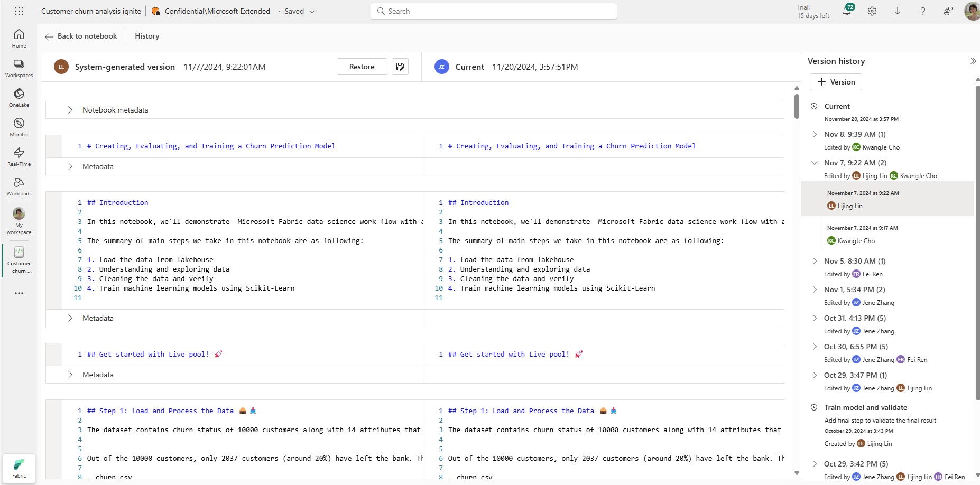Click '## Step 1: Load and Process the Data' right pane
The height and width of the screenshot is (485, 980).
(521, 411)
